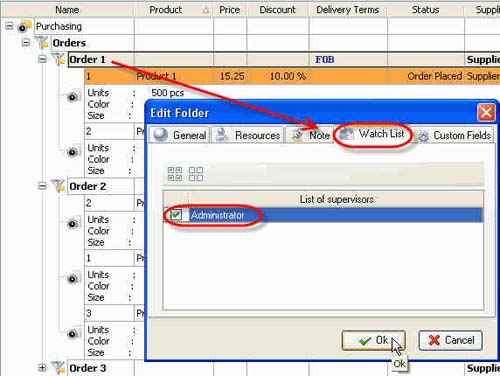The image size is (500, 376).
Task: Click the List of supervisors column header
Action: [x=336, y=199]
